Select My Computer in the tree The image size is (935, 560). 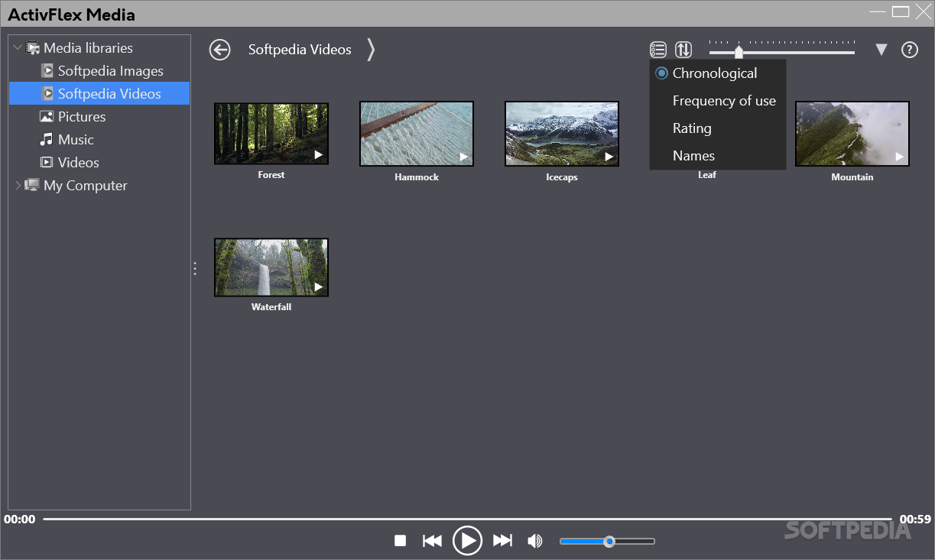(86, 186)
